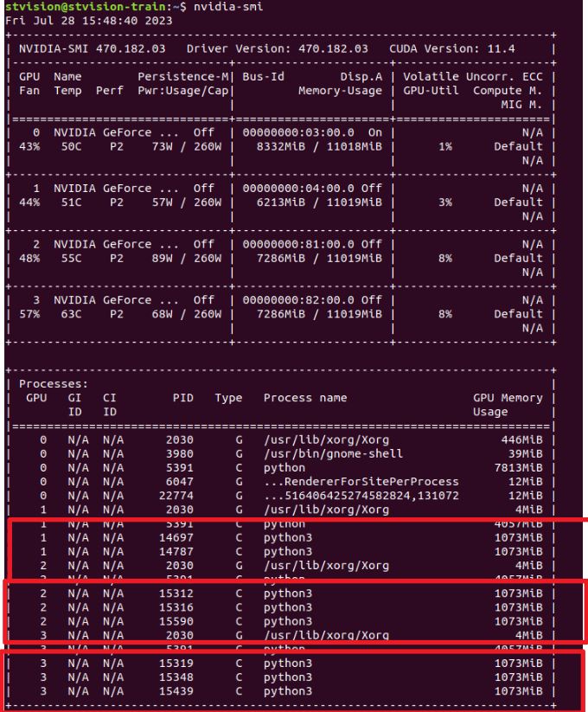This screenshot has height=712, width=588.
Task: Select the 57% fan speed value
Action: pyautogui.click(x=29, y=314)
